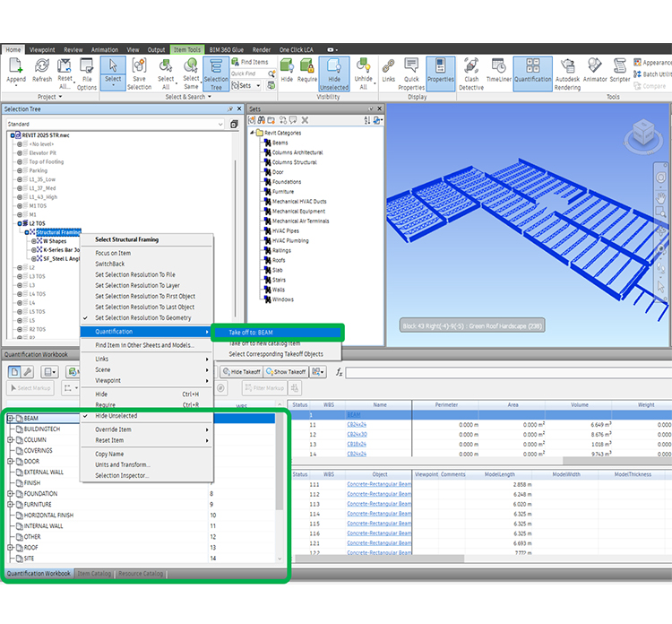Choose Select Corresponding Takeoff Objects
672x624 pixels.
pyautogui.click(x=276, y=354)
